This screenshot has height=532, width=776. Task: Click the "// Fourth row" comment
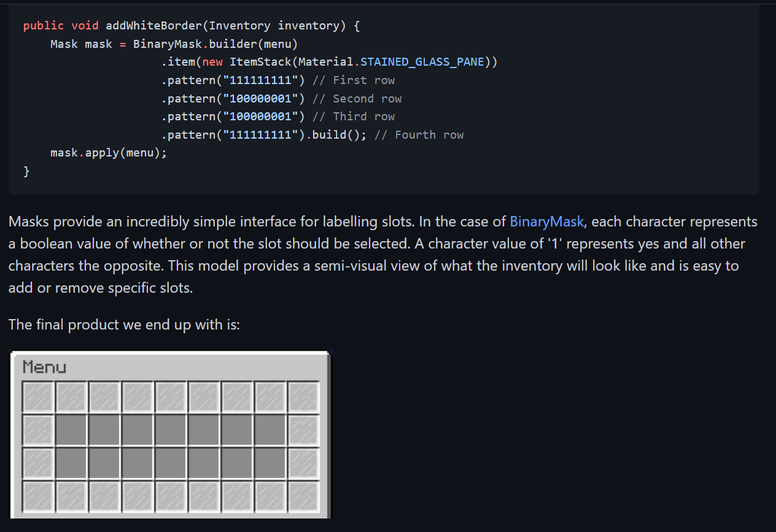coord(419,135)
